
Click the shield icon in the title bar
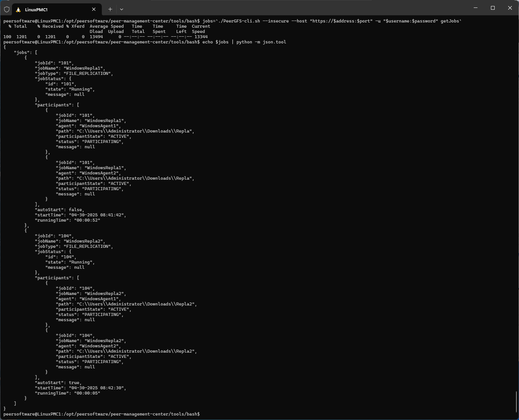click(6, 9)
